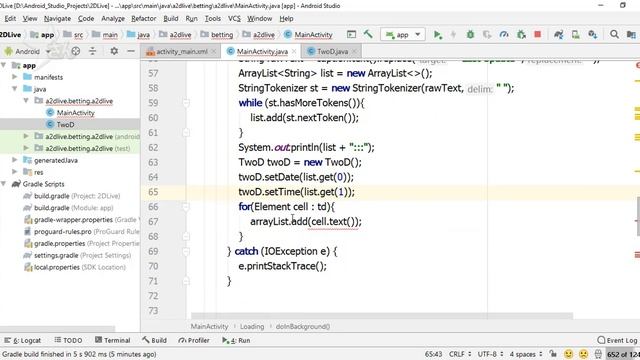Screen dimensions: 640x360
Task: Click the happy smiley feedback icon
Action: [x=568, y=354]
